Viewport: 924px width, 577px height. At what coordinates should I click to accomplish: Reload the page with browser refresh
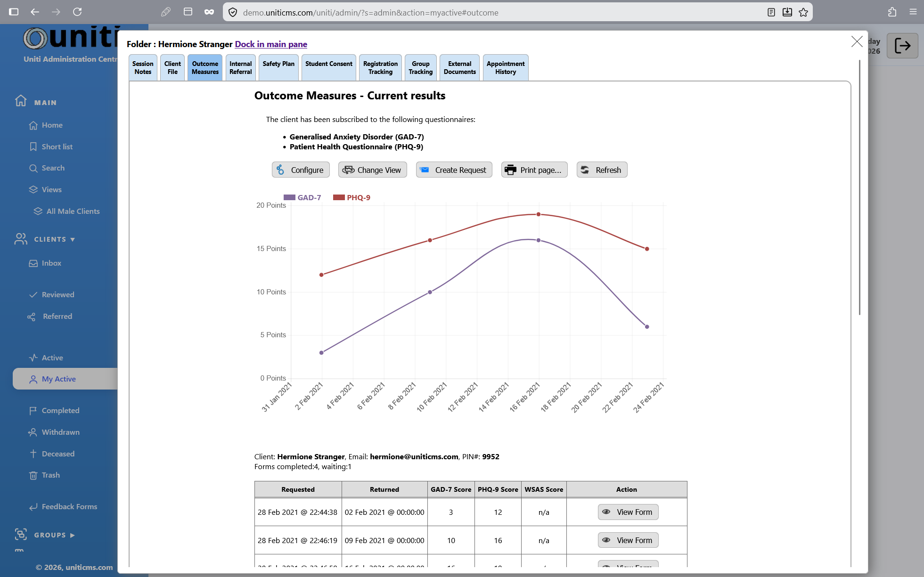pos(77,12)
